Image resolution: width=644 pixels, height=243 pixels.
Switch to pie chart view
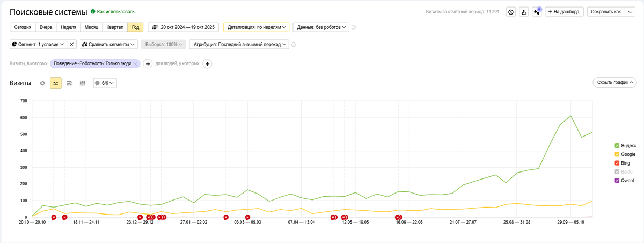tap(43, 83)
